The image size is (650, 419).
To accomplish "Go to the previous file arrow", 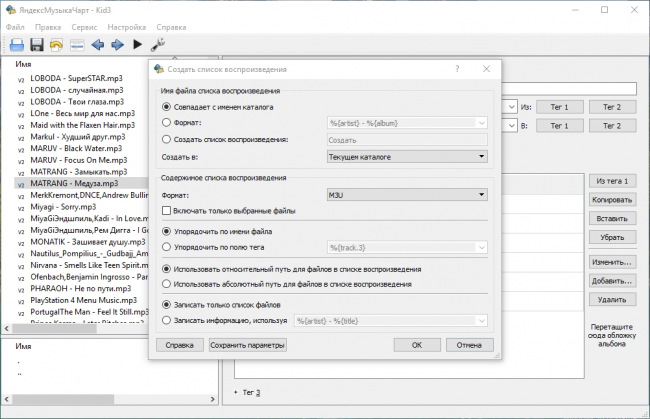I will pyautogui.click(x=97, y=45).
